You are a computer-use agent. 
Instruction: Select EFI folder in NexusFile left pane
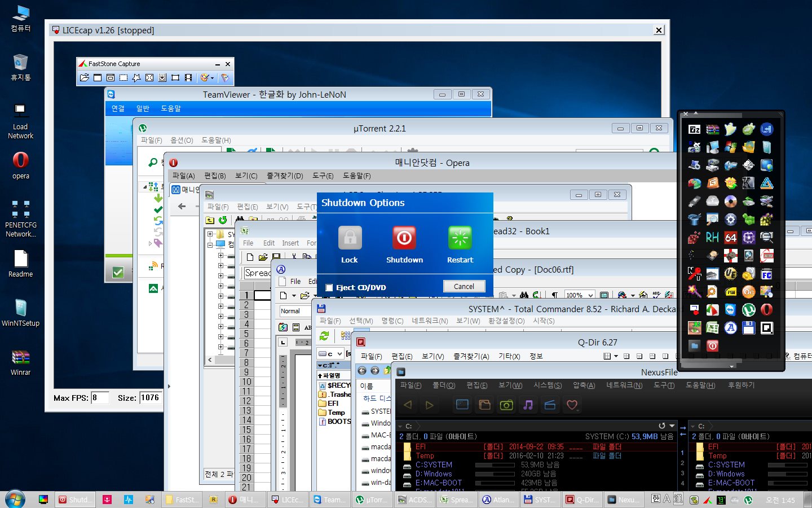(x=421, y=446)
